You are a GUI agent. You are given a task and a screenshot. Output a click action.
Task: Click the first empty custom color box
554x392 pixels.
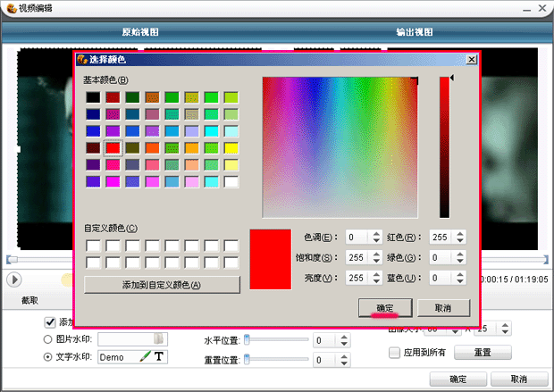click(93, 246)
